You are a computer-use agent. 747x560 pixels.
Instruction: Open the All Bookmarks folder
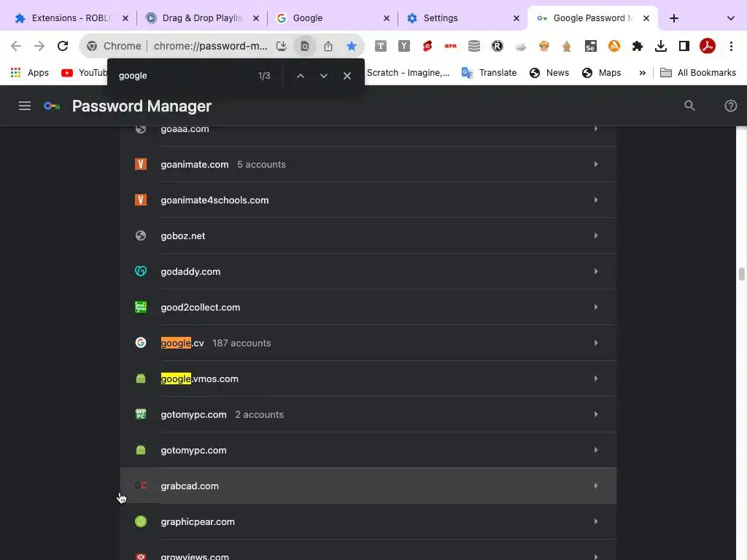point(697,72)
